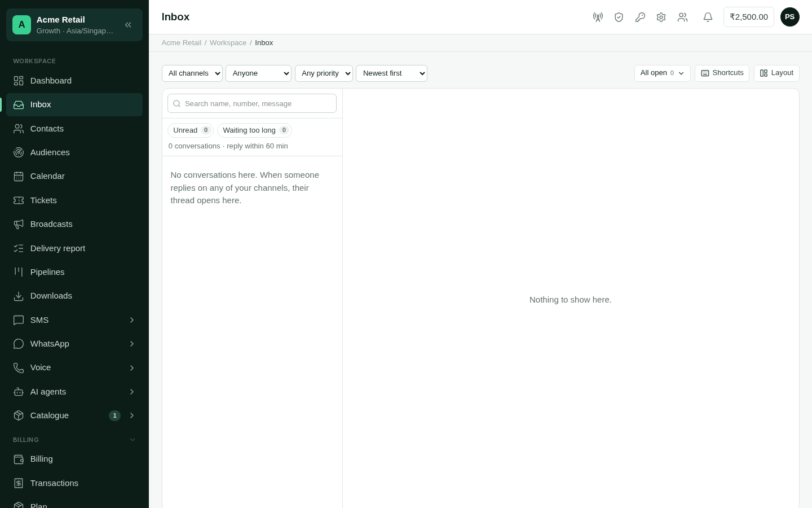Click the team users icon in header
Image resolution: width=812 pixels, height=508 pixels.
(682, 17)
